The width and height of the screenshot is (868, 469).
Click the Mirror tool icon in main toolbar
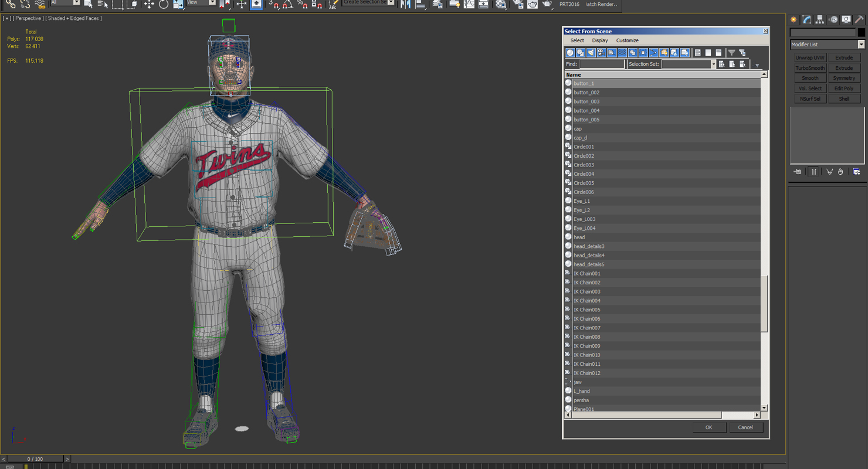[405, 4]
